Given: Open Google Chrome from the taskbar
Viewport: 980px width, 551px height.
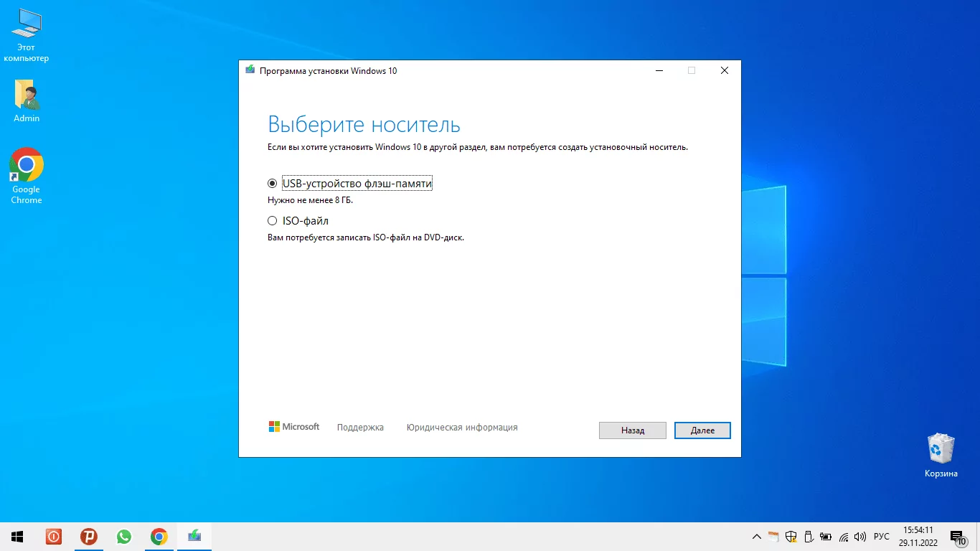Looking at the screenshot, I should tap(159, 537).
